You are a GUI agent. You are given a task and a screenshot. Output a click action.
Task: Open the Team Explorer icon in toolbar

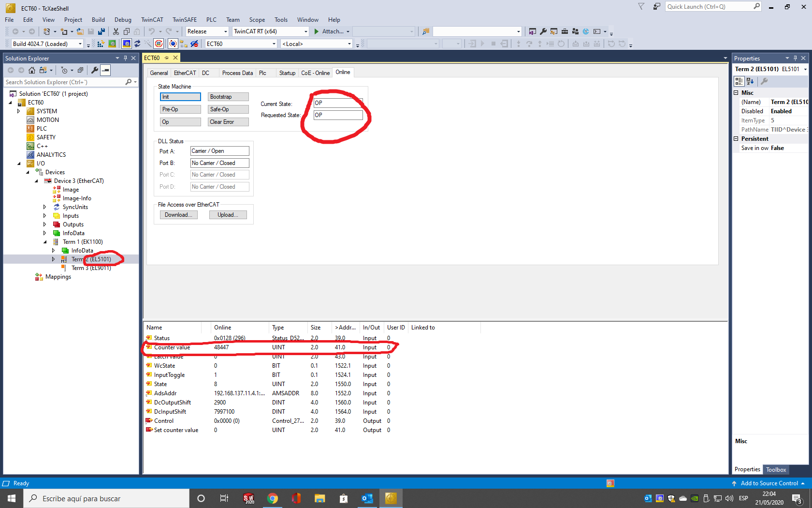click(x=575, y=31)
